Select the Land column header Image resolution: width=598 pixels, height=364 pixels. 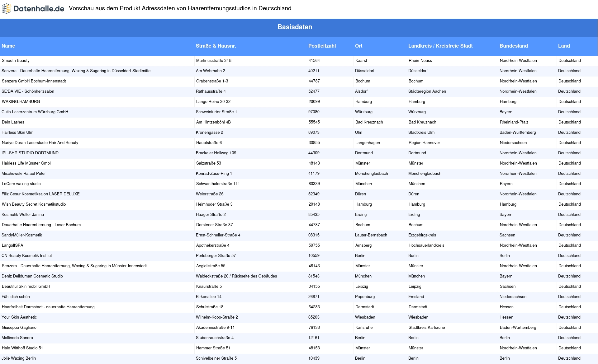coord(564,46)
